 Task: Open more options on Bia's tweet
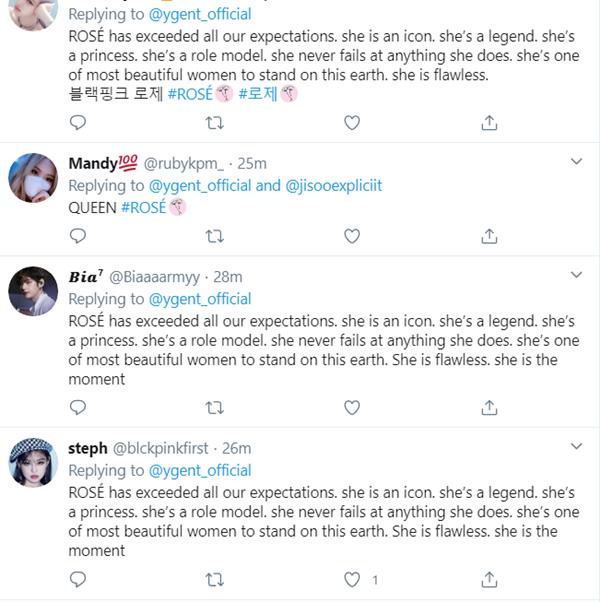576,274
